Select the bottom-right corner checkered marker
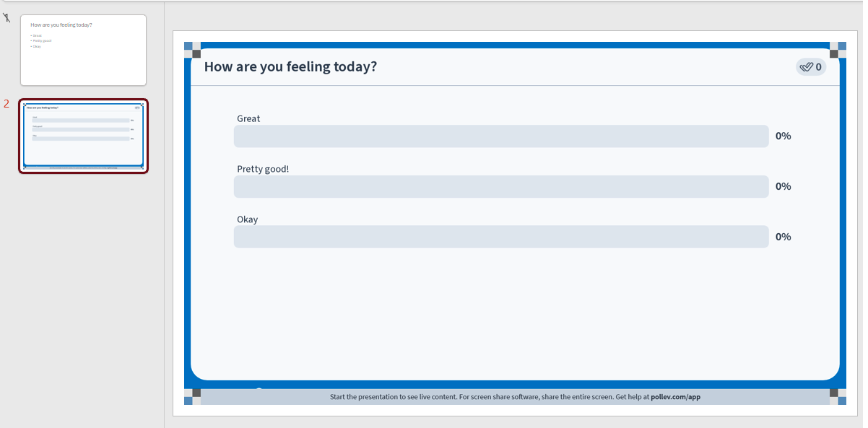Image resolution: width=868 pixels, height=428 pixels. [838, 396]
